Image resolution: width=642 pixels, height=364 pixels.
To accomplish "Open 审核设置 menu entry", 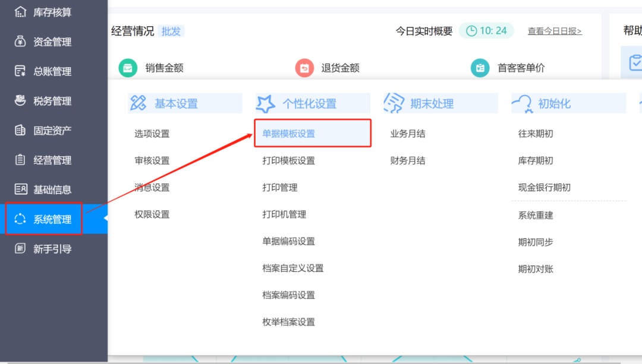I will pos(152,160).
